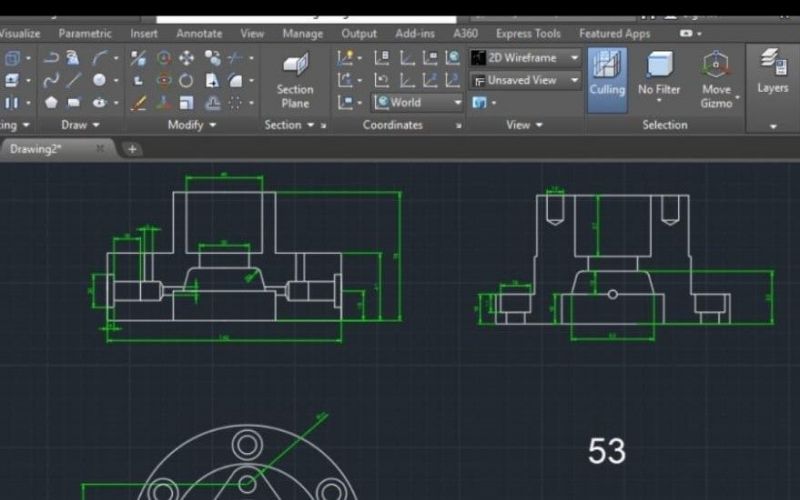Open the Annotate ribbon tab
This screenshot has width=800, height=500.
[198, 33]
